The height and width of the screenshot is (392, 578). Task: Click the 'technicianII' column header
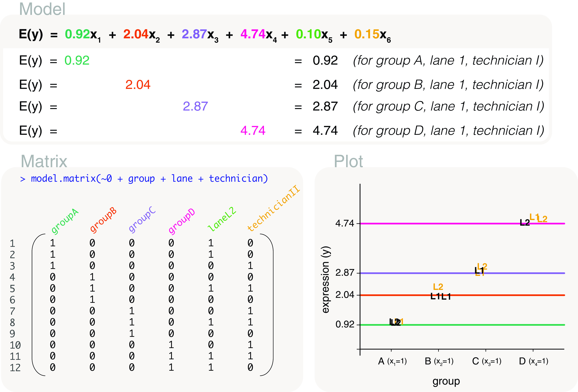click(274, 208)
